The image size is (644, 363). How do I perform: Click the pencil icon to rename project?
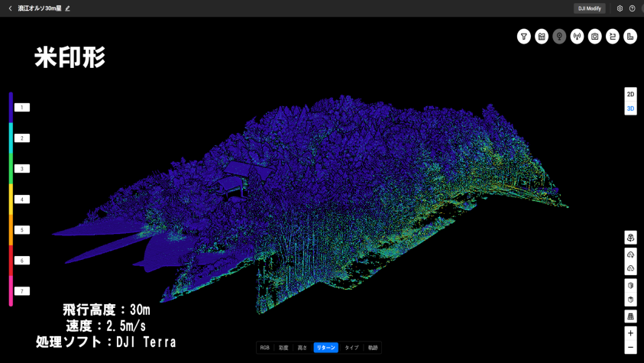coord(68,8)
